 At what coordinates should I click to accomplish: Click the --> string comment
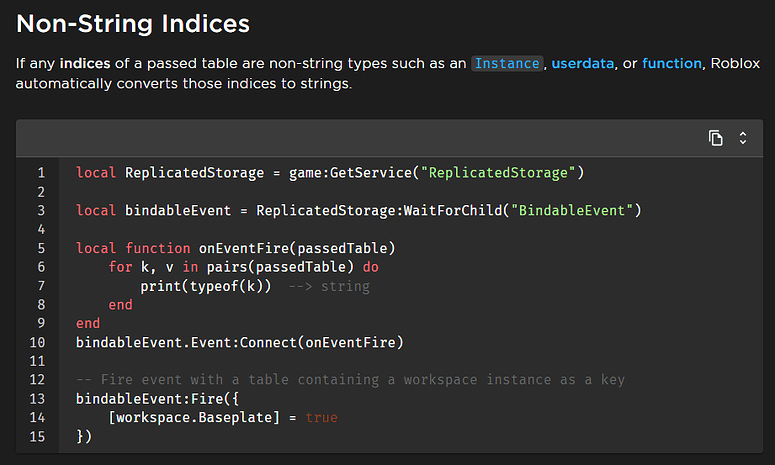[x=329, y=286]
